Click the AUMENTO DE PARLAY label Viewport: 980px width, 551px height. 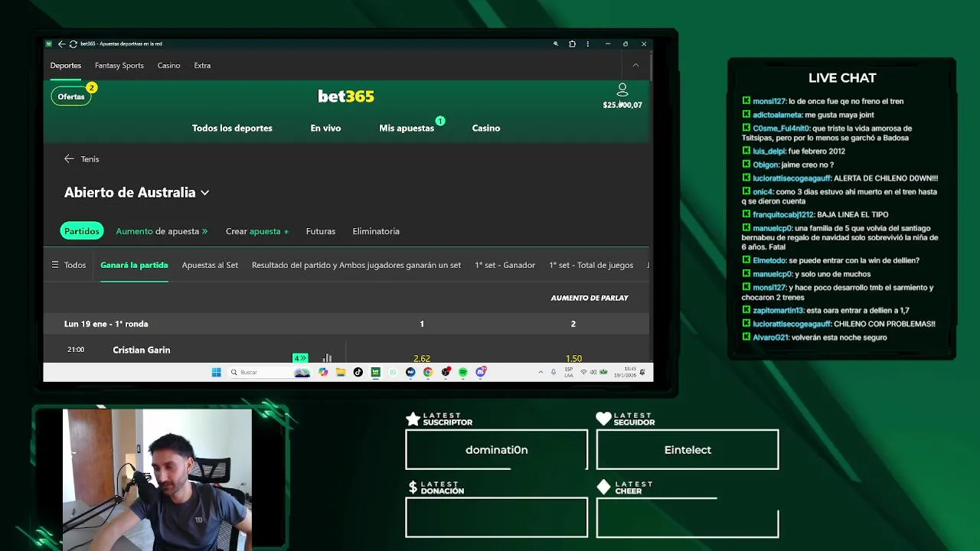tap(590, 298)
